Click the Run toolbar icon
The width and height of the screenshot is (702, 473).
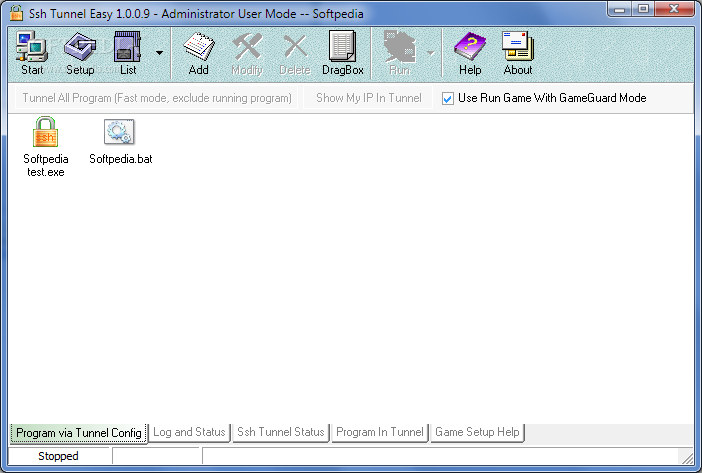click(399, 53)
